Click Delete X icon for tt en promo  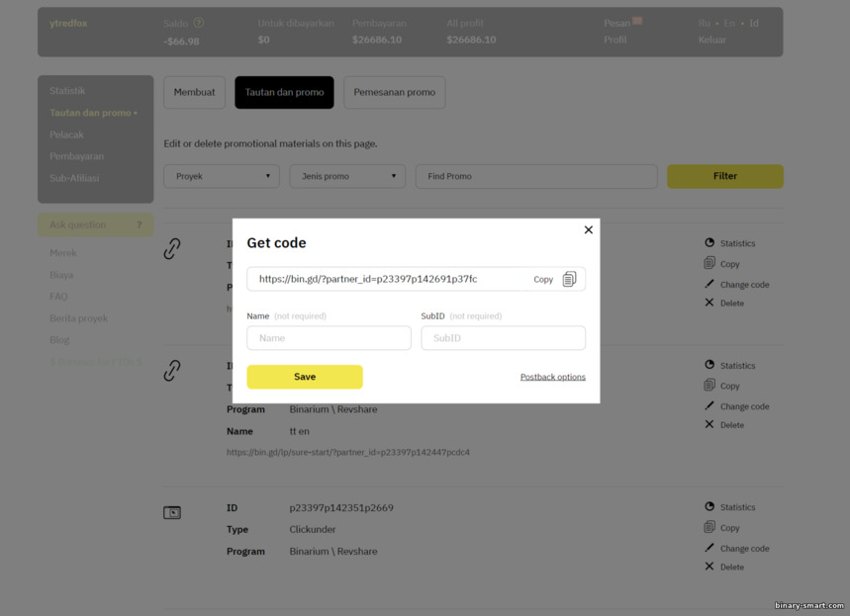pos(709,424)
